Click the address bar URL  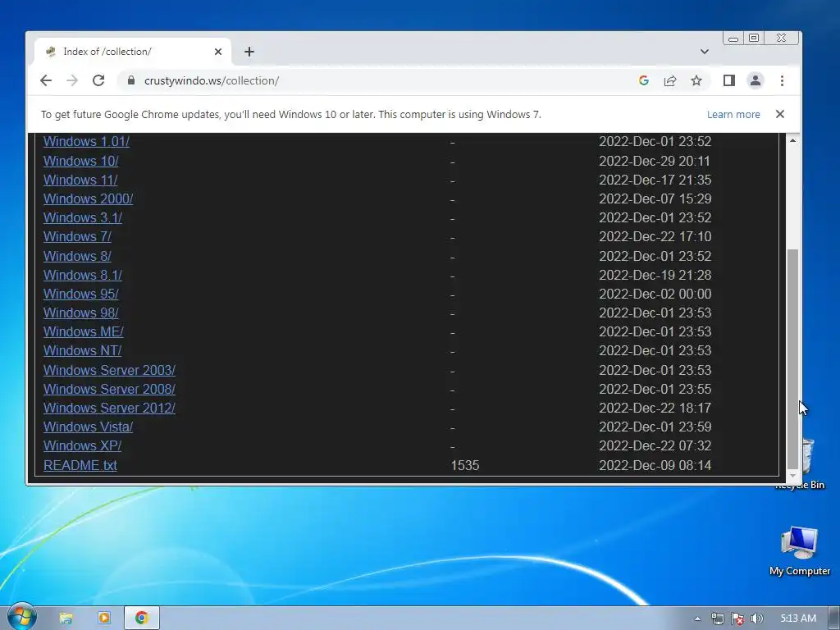pos(212,80)
